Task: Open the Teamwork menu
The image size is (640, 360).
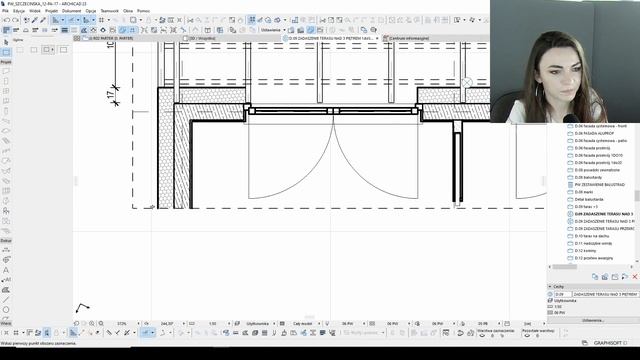Action: coord(109,11)
